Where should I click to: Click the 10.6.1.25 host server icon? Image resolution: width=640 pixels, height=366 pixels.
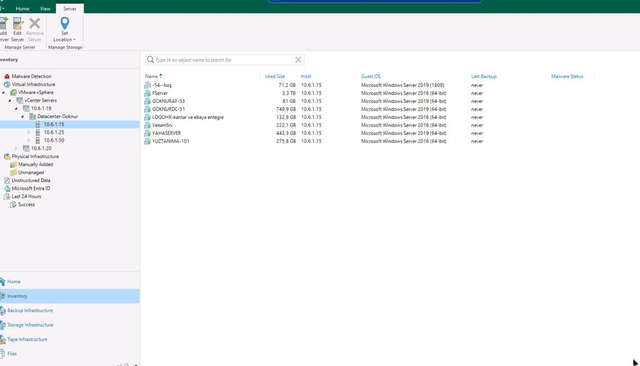point(38,132)
